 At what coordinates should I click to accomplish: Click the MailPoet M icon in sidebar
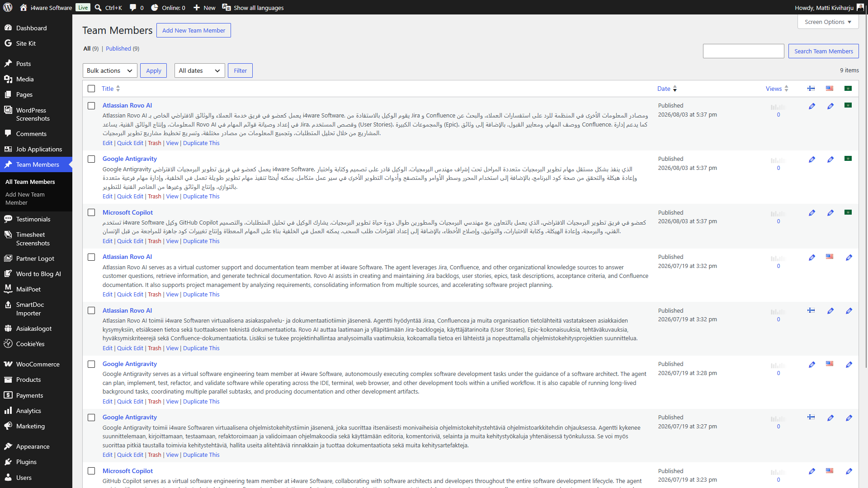(x=8, y=289)
